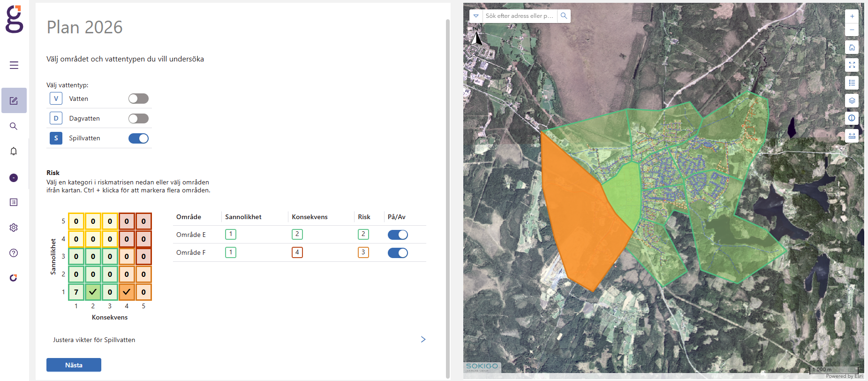Open notifications bell in sidebar

14,151
